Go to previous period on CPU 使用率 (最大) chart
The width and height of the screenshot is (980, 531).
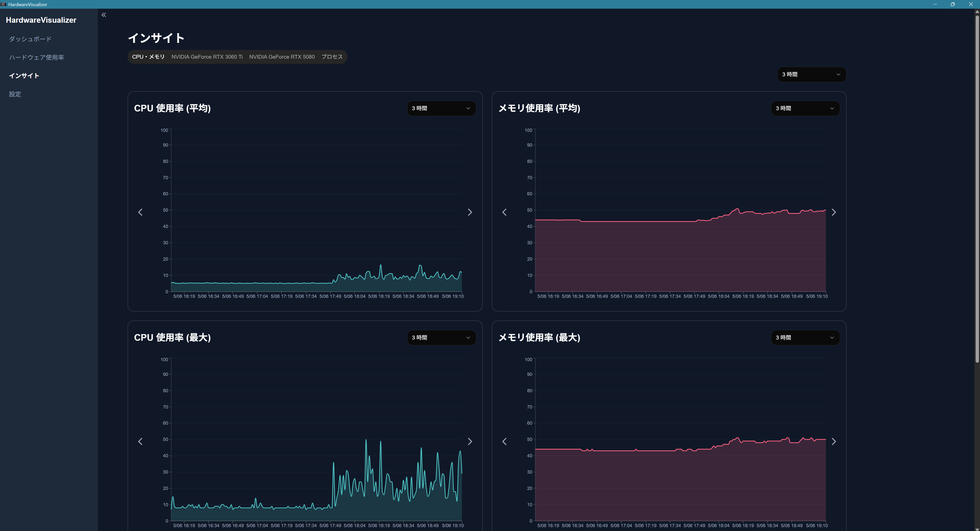(140, 441)
